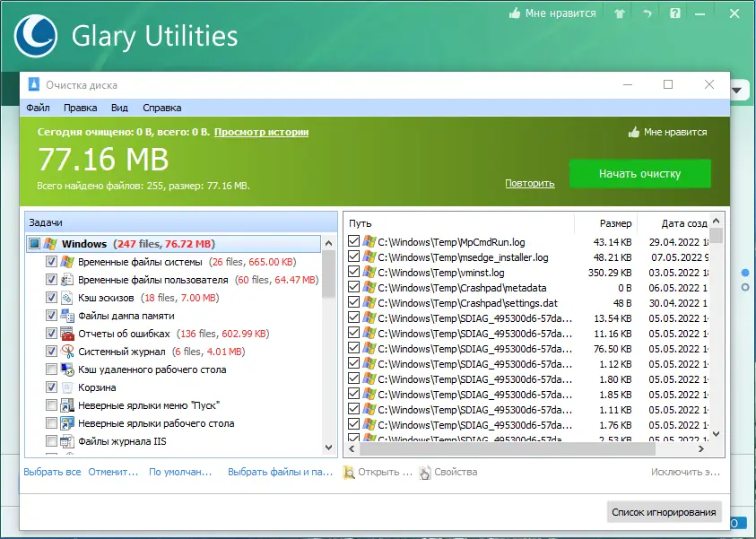Select Отчеты об ошибках checkbox
The width and height of the screenshot is (756, 539).
click(x=51, y=333)
